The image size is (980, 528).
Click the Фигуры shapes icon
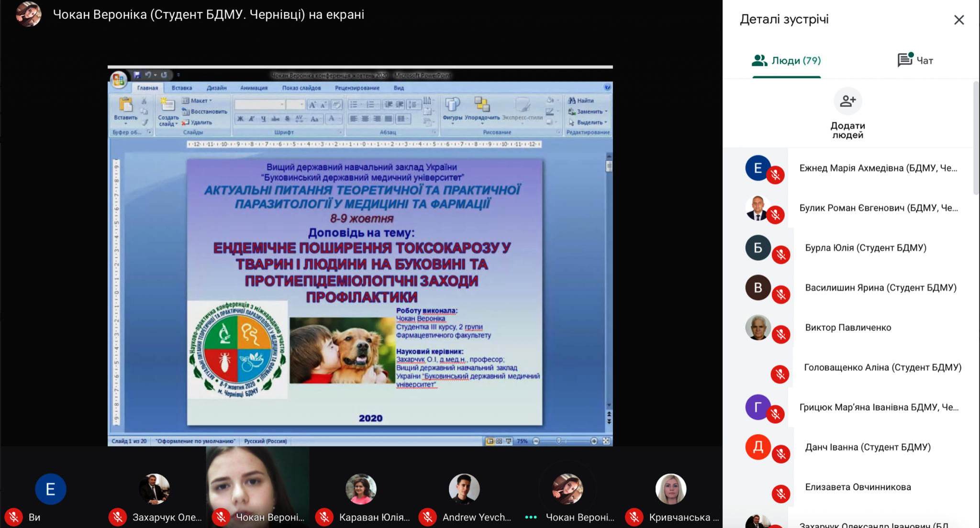(x=452, y=105)
